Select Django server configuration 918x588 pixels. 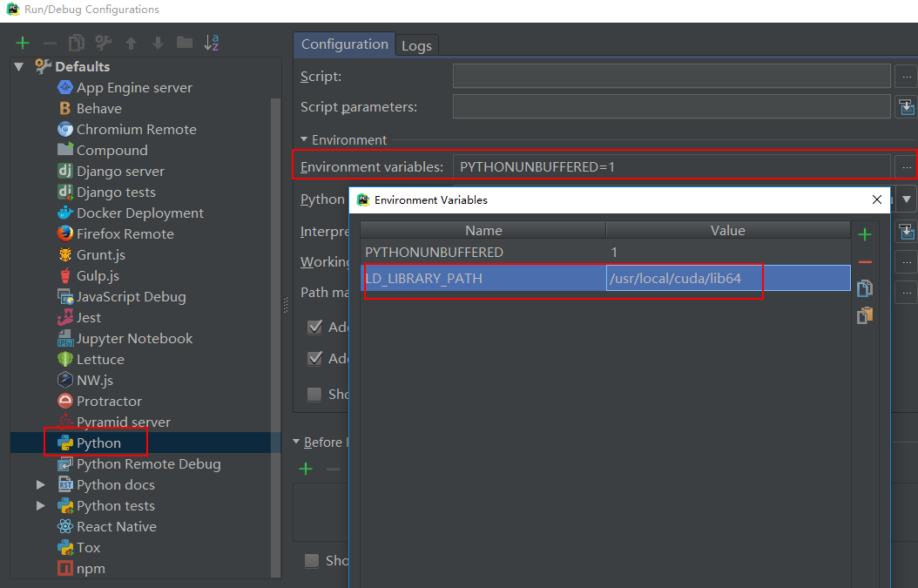[120, 172]
